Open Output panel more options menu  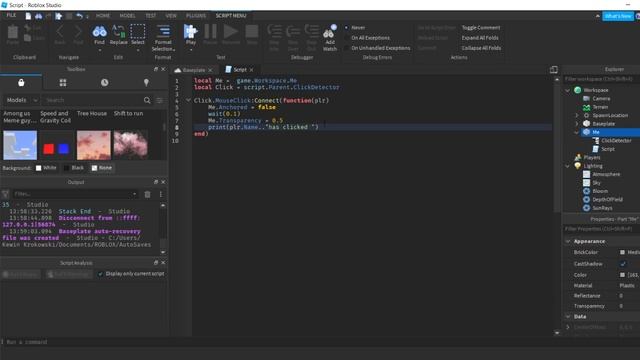pyautogui.click(x=161, y=194)
